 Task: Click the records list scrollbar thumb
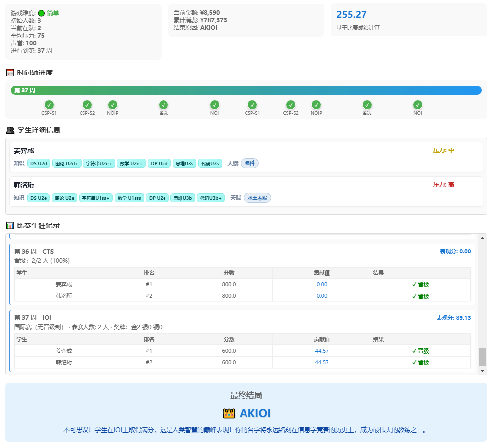point(482,357)
